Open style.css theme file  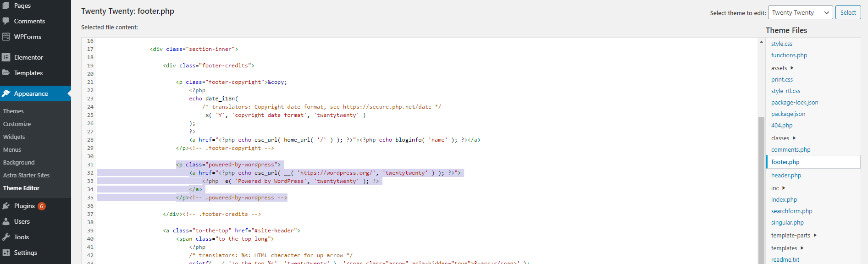[781, 44]
